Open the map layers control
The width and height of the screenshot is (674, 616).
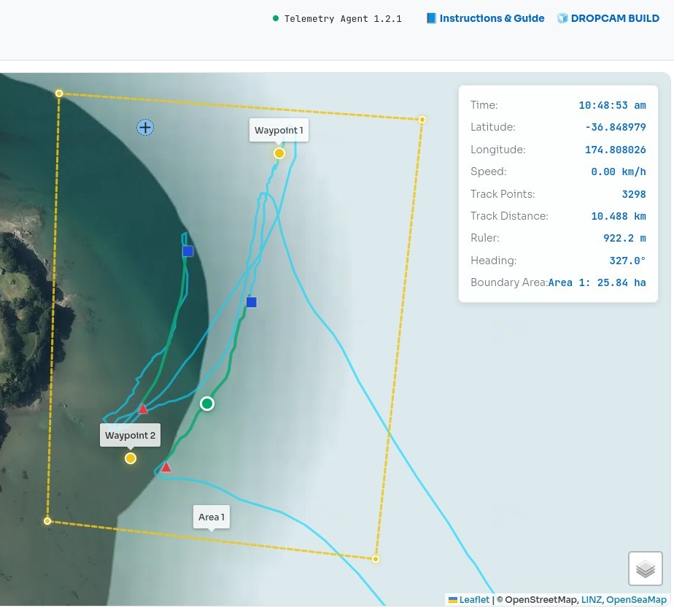coord(645,568)
